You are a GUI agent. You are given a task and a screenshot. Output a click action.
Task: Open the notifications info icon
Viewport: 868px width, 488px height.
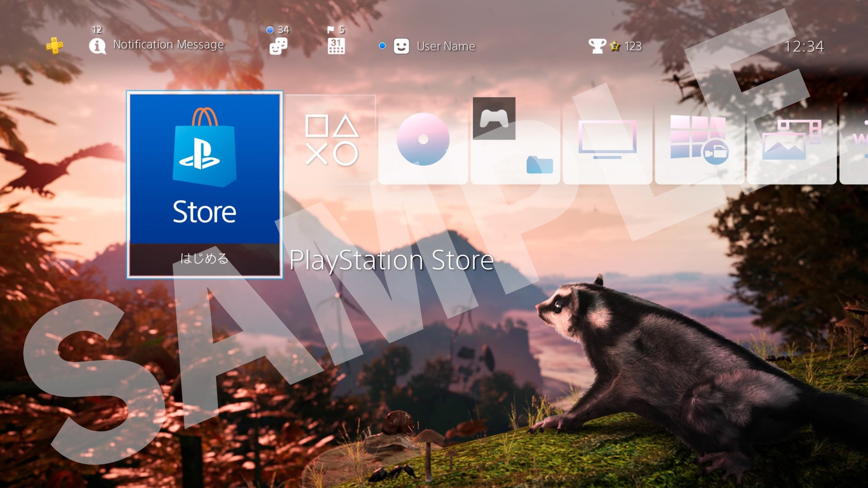point(97,46)
